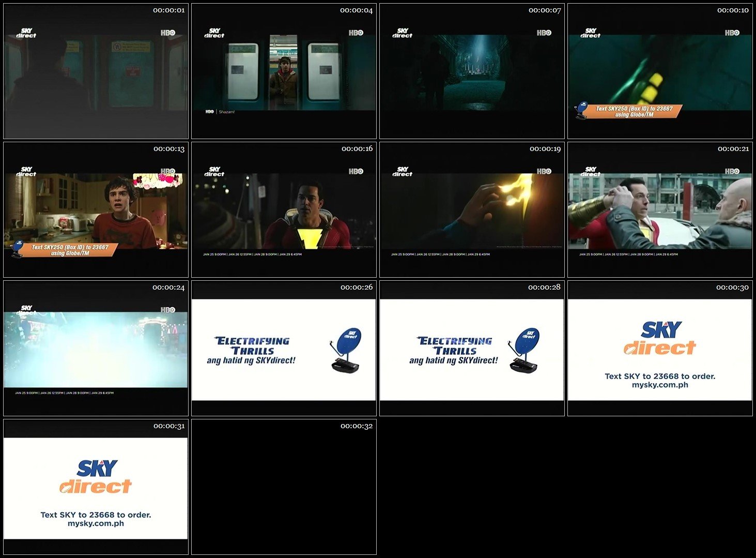The image size is (756, 558).
Task: Click the 00:00:16 timestamp label
Action: click(x=357, y=149)
